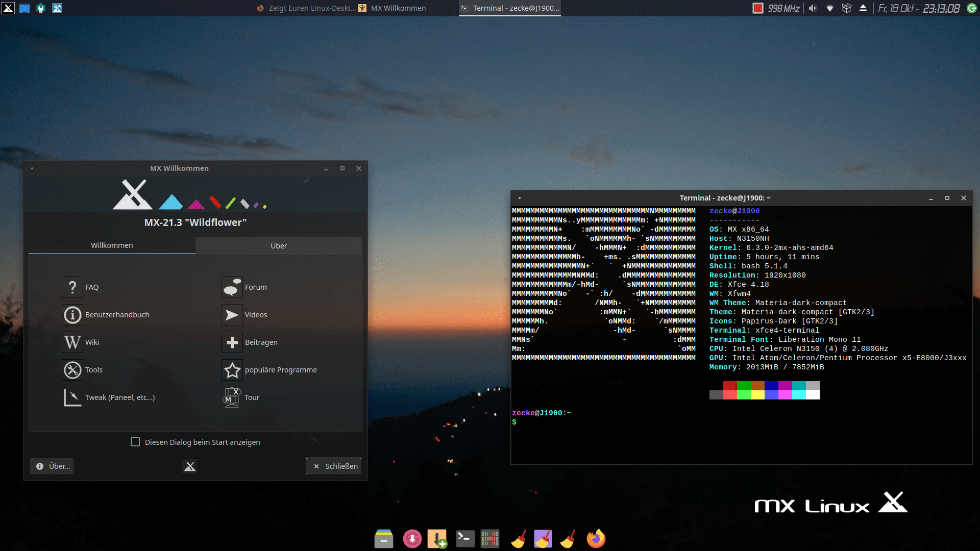Open the package installer dock icon
Screen dimensions: 980x551
click(437, 539)
